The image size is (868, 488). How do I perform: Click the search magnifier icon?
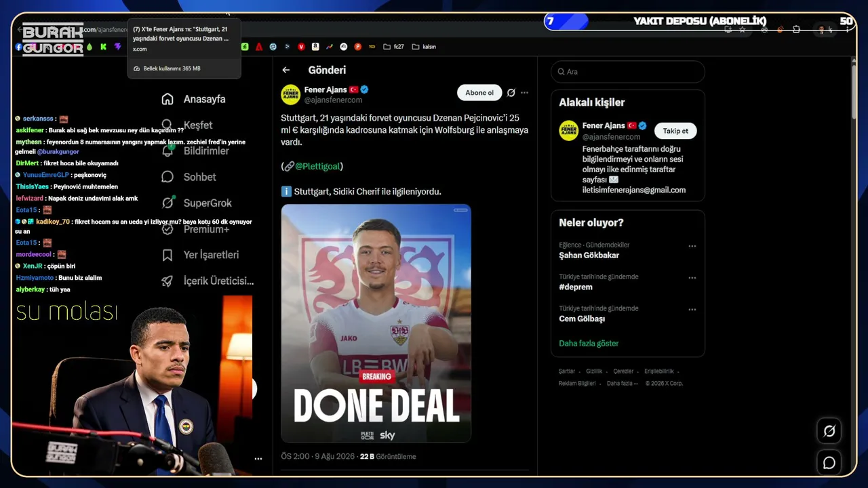(561, 72)
